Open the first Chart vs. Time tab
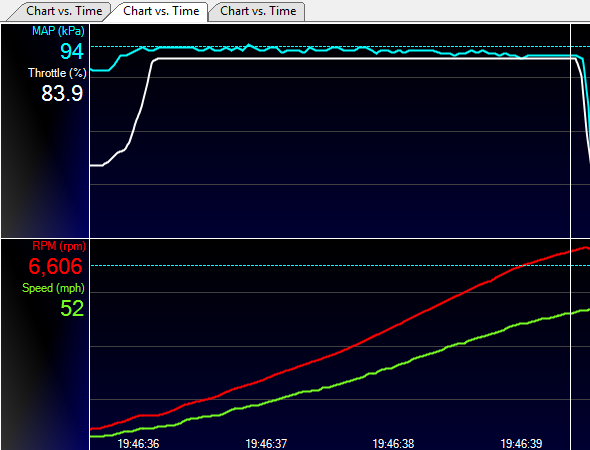The image size is (590, 450). (x=64, y=11)
